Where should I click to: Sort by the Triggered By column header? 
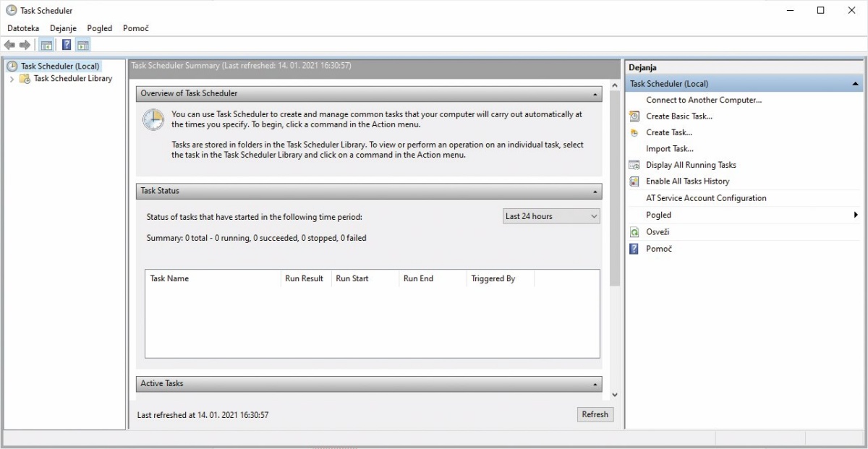pos(501,278)
